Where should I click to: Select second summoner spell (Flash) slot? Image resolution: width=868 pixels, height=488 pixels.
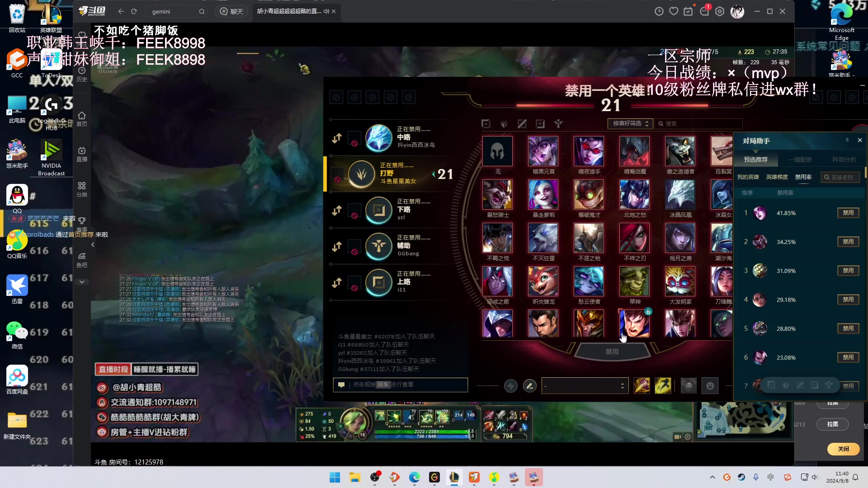pos(663,386)
